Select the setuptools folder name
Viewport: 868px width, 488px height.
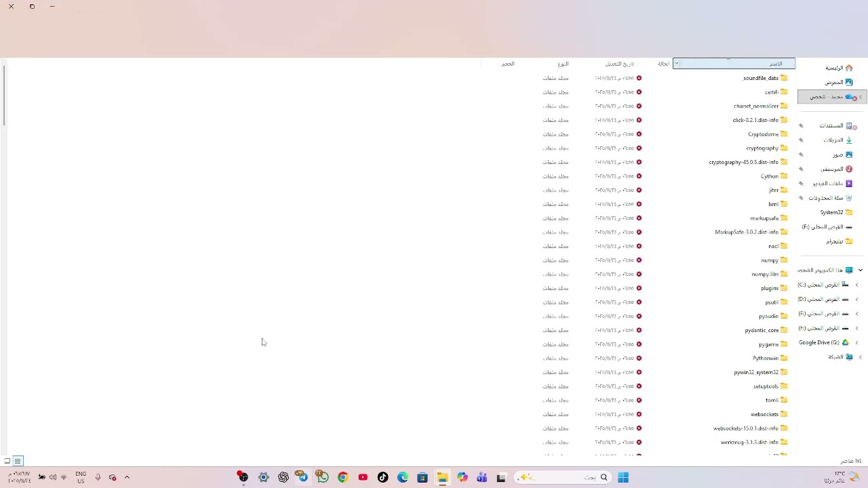(766, 386)
